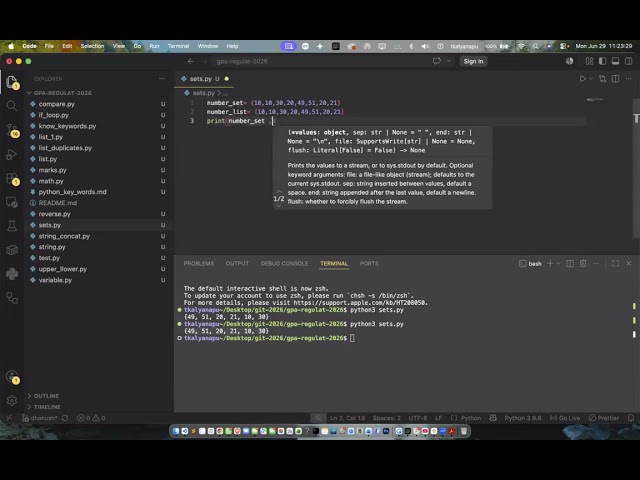This screenshot has height=480, width=640.
Task: Open the Testing flask view
Action: [12, 226]
